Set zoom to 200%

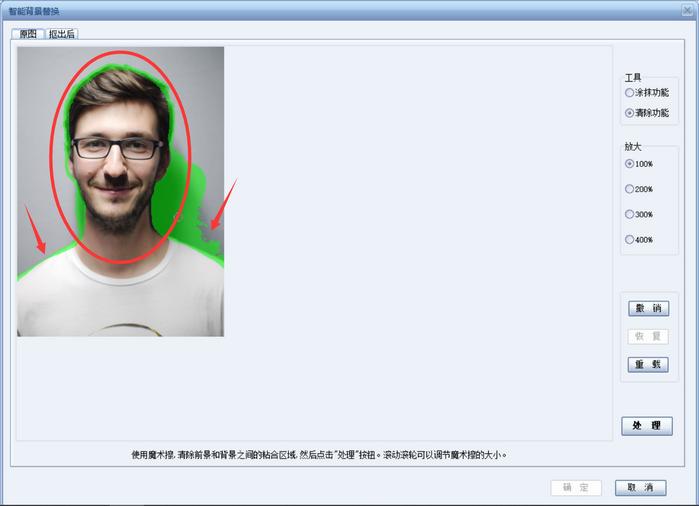639,189
